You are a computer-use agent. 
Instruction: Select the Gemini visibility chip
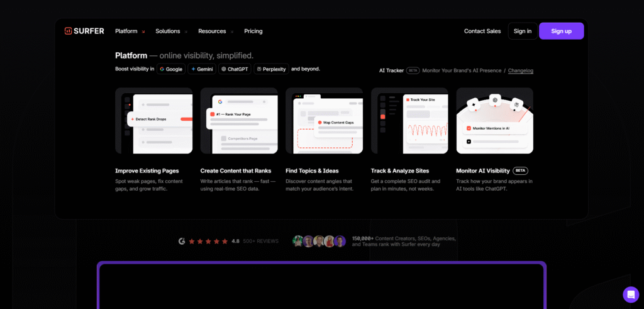(202, 69)
